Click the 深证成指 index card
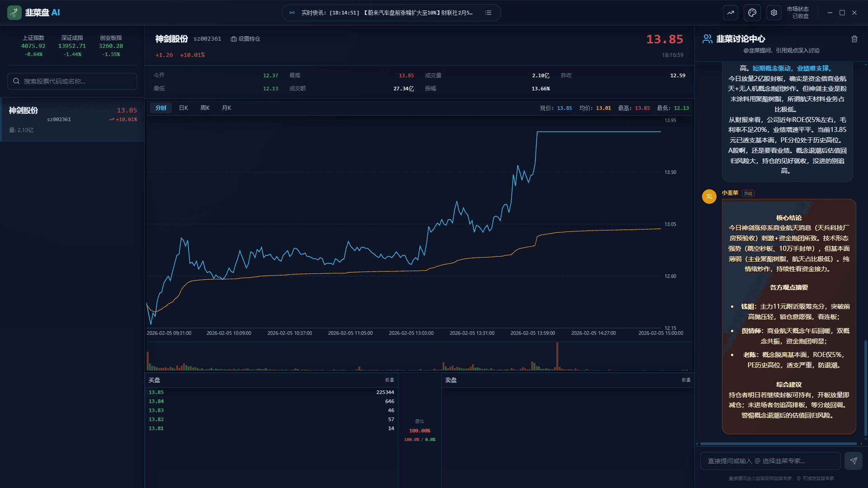The width and height of the screenshot is (868, 488). pyautogui.click(x=72, y=46)
